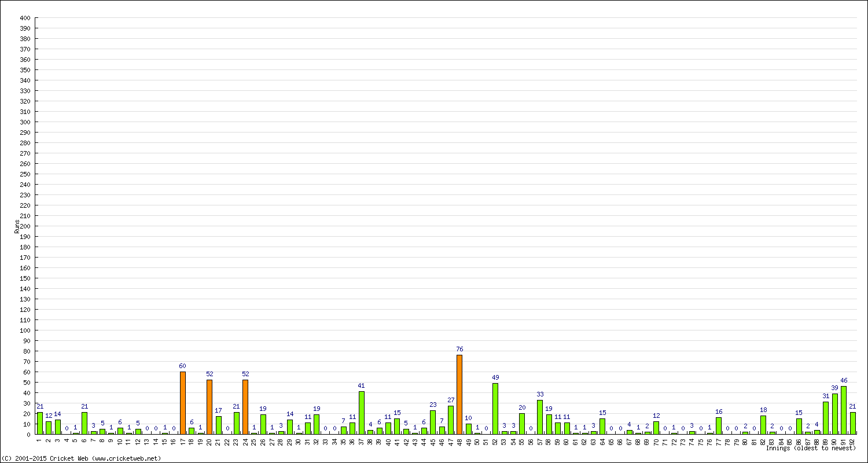Select the green bar at innings 90

(x=835, y=414)
